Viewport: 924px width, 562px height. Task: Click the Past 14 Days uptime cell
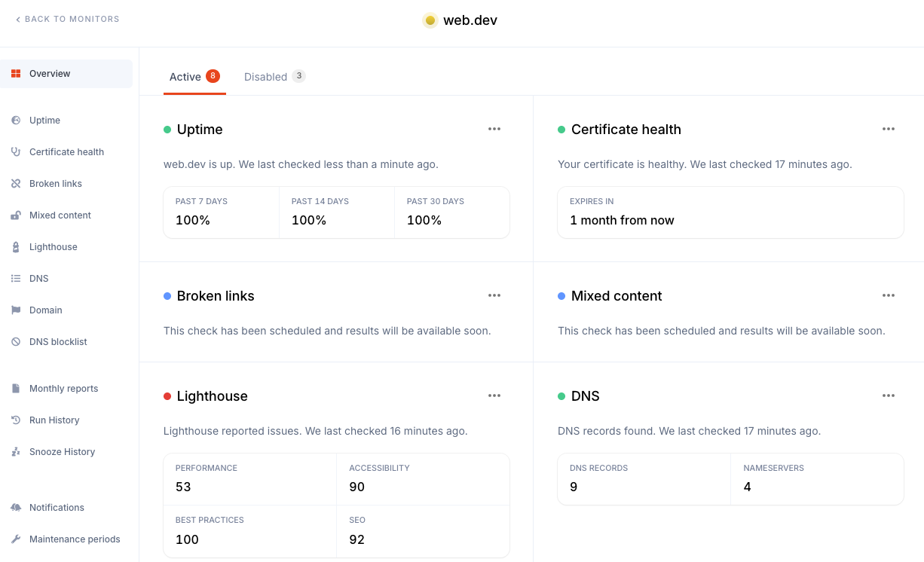point(337,212)
